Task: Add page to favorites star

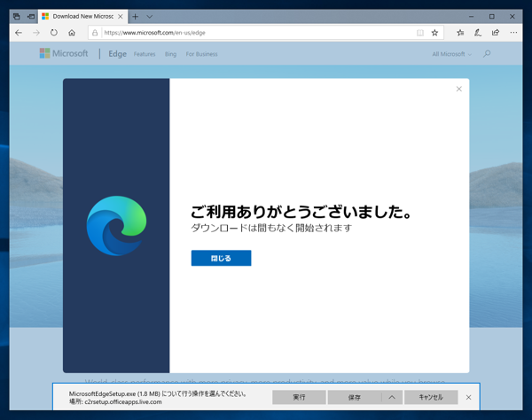Action: (x=434, y=33)
